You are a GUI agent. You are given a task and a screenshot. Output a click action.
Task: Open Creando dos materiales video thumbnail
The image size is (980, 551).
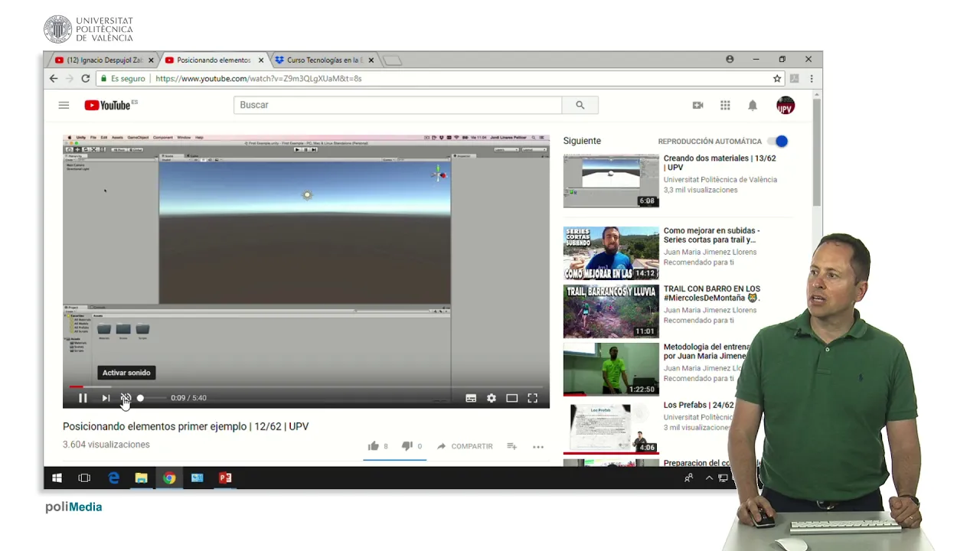611,181
